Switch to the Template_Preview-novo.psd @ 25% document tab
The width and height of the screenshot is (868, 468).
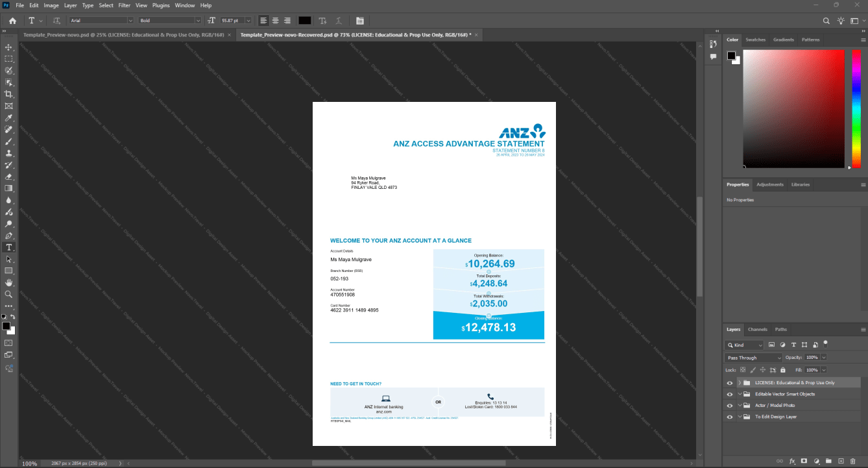pyautogui.click(x=123, y=34)
